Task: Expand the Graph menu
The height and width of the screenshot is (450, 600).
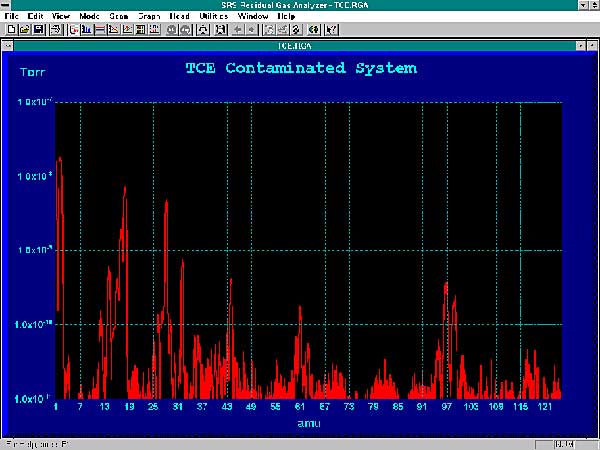Action: point(149,17)
